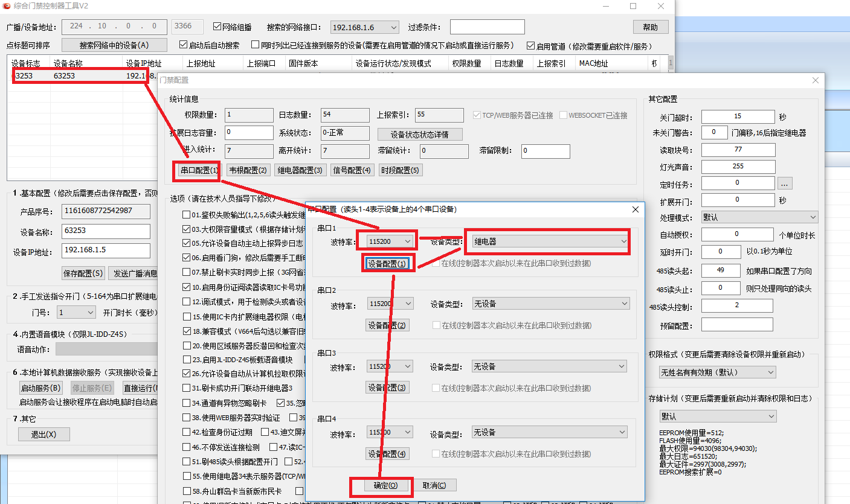Image resolution: width=850 pixels, height=504 pixels.
Task: Enable option 58.舟山群岛卡当新版市民卡
Action: click(187, 491)
